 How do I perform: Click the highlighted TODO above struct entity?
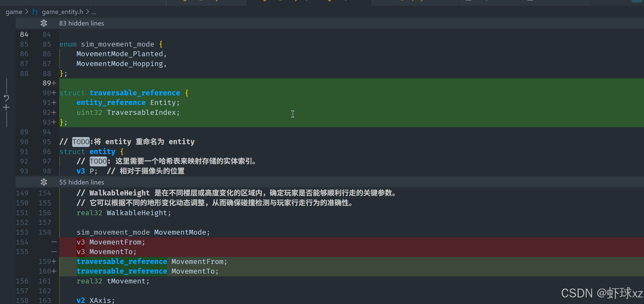pyautogui.click(x=81, y=142)
